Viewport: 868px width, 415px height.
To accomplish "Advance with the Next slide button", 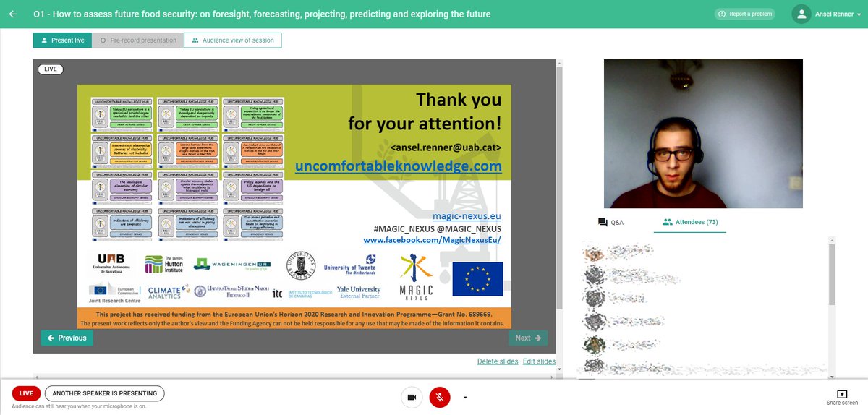I will pyautogui.click(x=528, y=338).
